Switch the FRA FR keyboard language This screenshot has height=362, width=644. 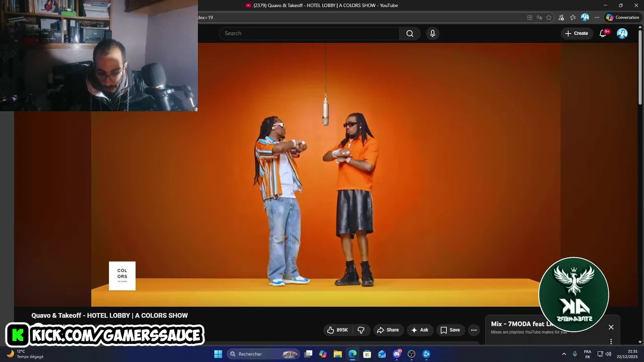[588, 354]
